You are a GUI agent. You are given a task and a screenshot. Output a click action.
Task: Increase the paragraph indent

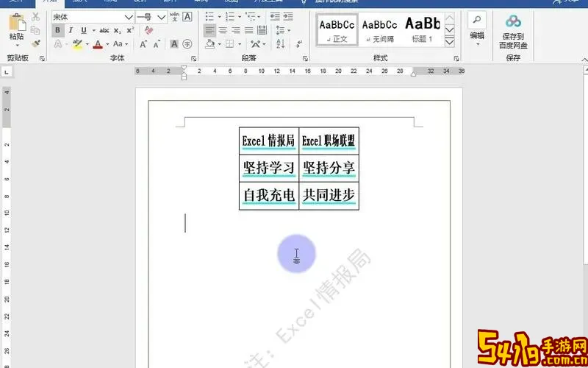coord(288,16)
